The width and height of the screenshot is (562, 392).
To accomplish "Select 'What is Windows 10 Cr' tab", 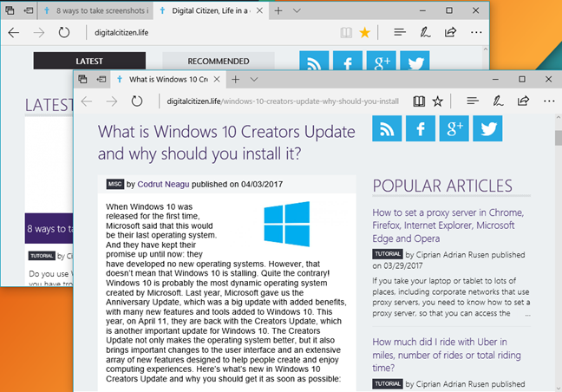I will (x=164, y=79).
